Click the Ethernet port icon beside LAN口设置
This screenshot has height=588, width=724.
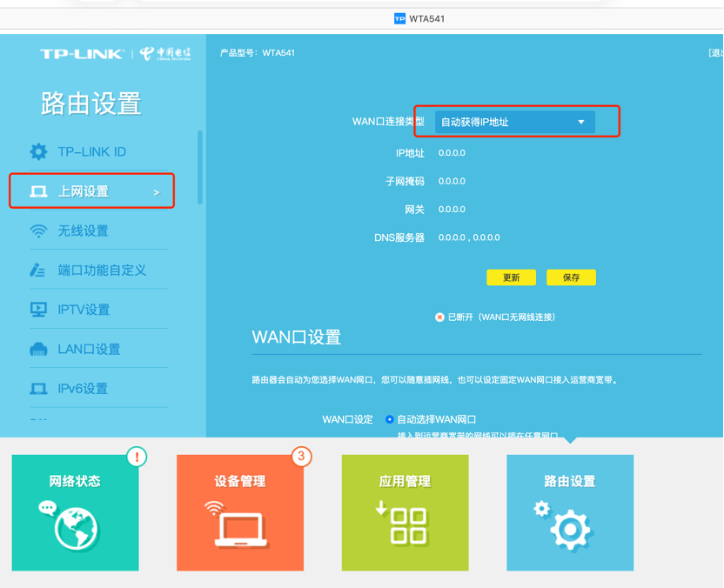38,350
